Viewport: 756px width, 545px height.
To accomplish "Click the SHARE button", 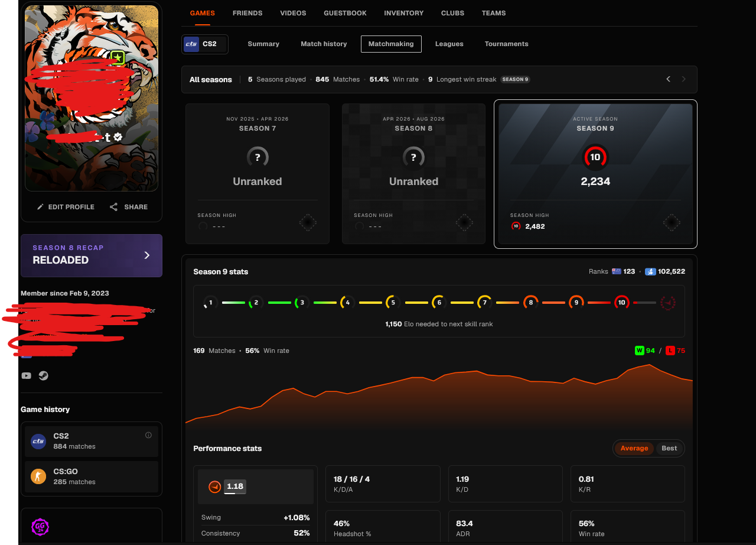I will click(x=129, y=207).
